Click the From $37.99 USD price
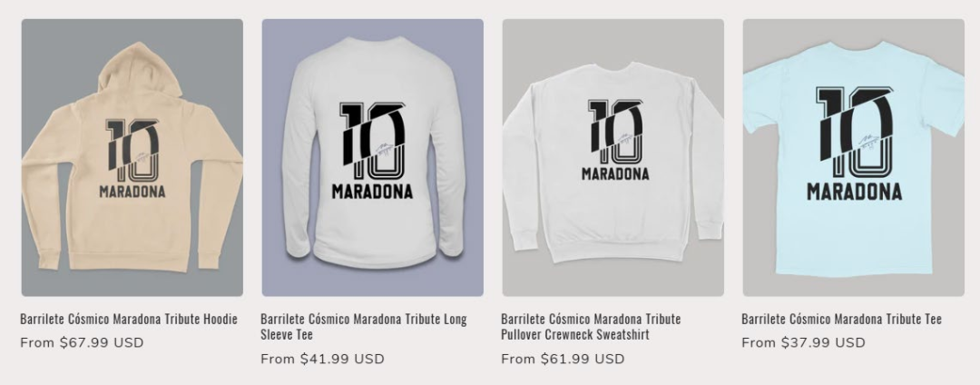Screen dimensions: 980x385 point(804,342)
